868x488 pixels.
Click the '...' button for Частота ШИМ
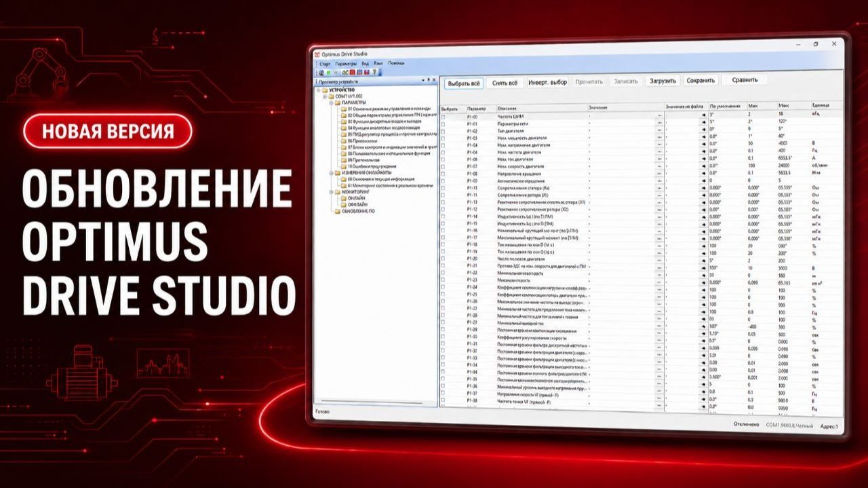tap(659, 117)
